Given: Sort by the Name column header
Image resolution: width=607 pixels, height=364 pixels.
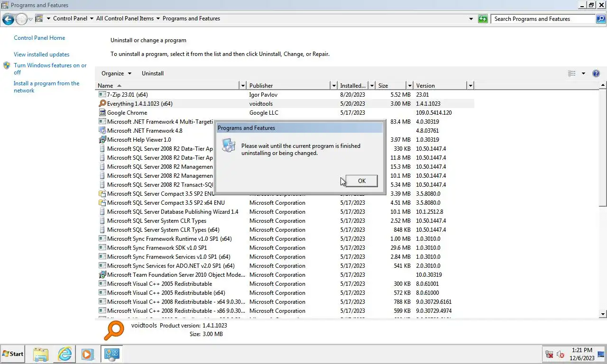Looking at the screenshot, I should pos(168,86).
